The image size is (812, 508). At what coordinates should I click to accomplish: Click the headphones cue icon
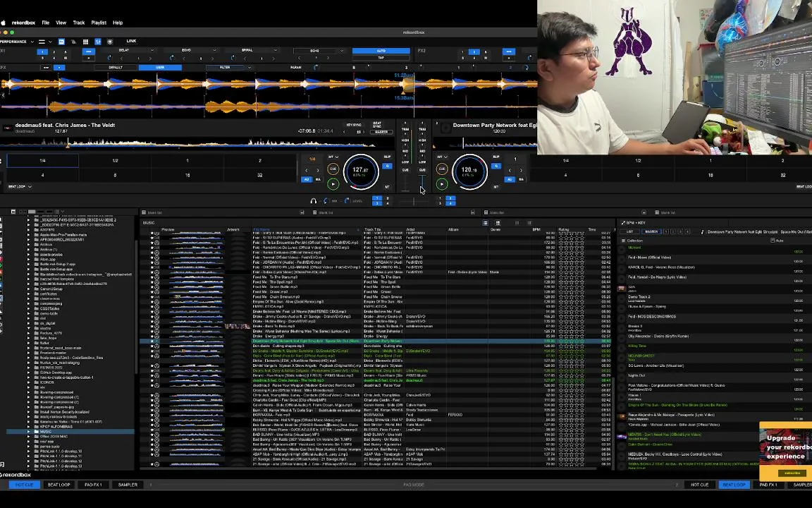tap(313, 200)
